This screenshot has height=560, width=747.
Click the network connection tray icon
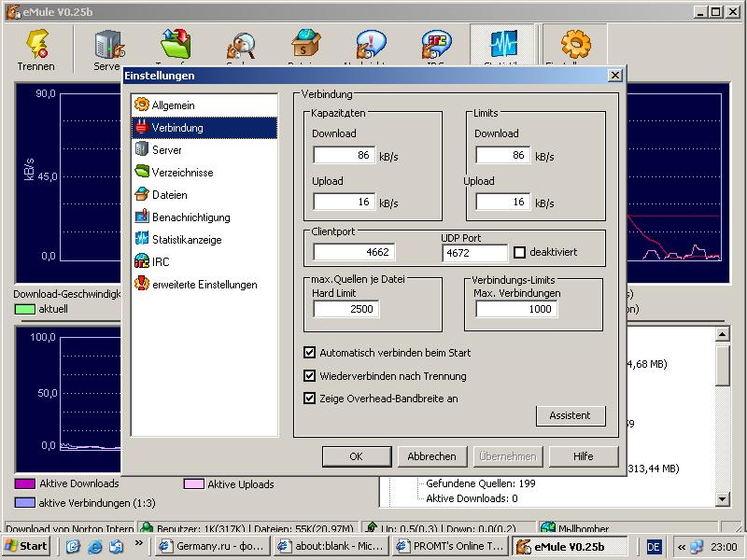point(697,547)
